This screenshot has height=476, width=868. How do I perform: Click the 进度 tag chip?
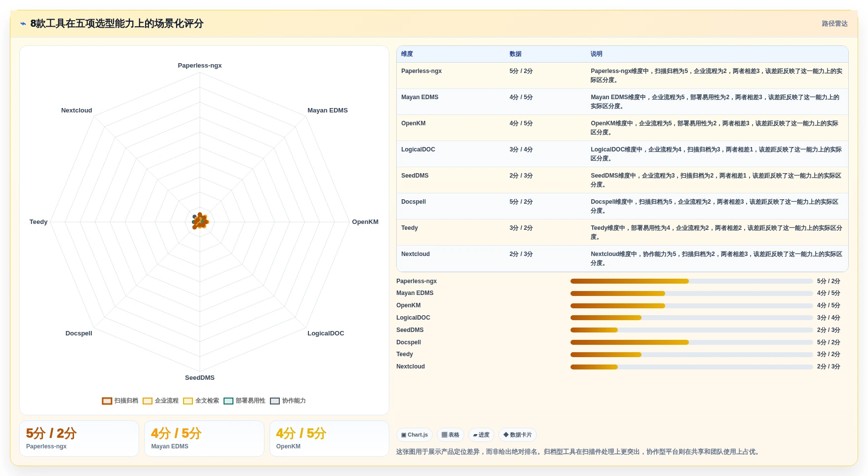[x=481, y=435]
